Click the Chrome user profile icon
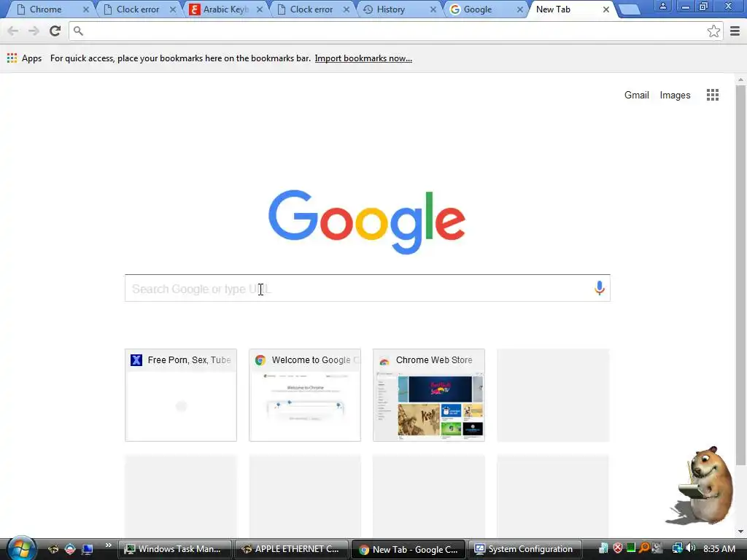Image resolution: width=747 pixels, height=560 pixels. [662, 6]
